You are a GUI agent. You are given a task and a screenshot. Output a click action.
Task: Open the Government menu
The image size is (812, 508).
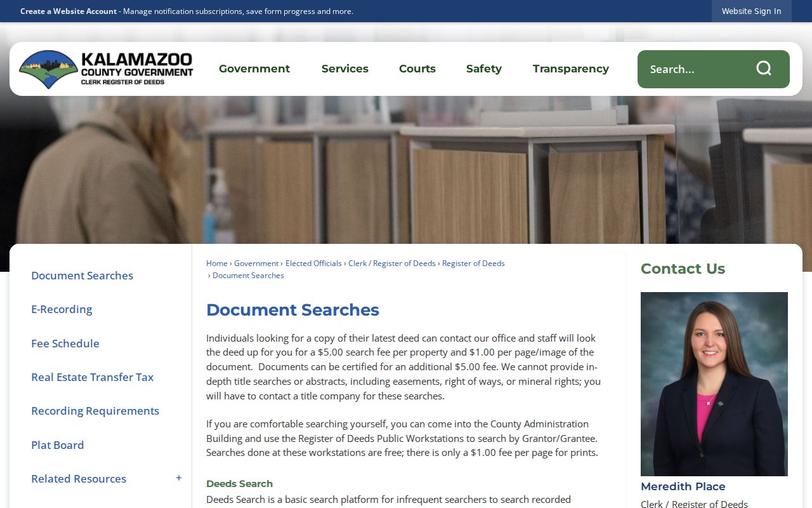coord(254,69)
